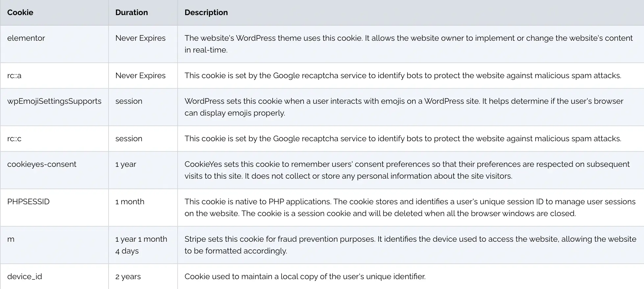Click the session duration for wpEmojiSettingsSupports
The width and height of the screenshot is (644, 289).
point(129,101)
